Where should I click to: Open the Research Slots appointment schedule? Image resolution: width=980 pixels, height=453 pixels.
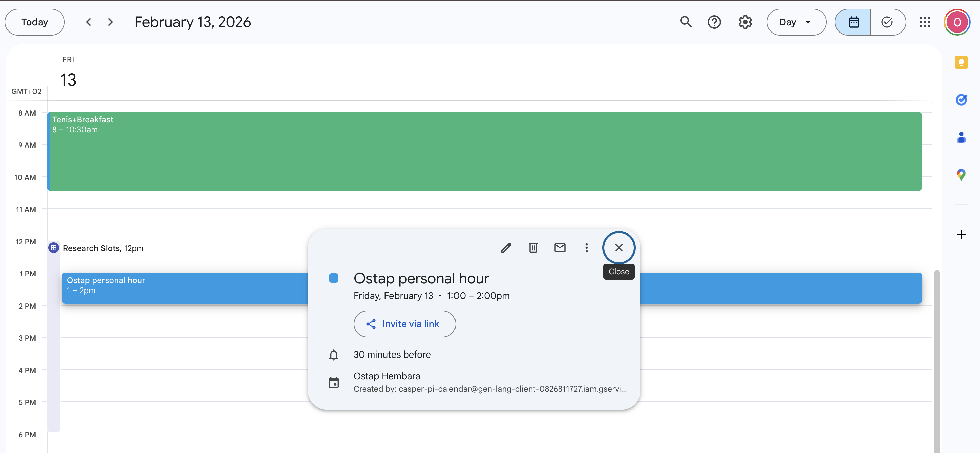click(x=103, y=248)
